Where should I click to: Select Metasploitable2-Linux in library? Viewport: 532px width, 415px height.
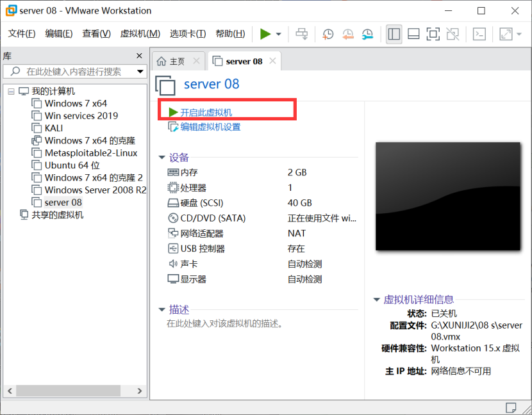pos(91,153)
